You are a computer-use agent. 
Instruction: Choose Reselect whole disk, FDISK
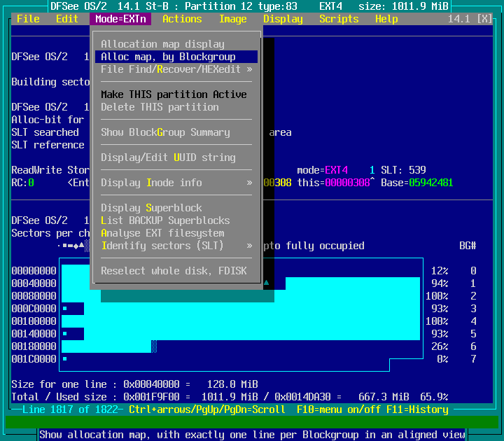point(174,271)
